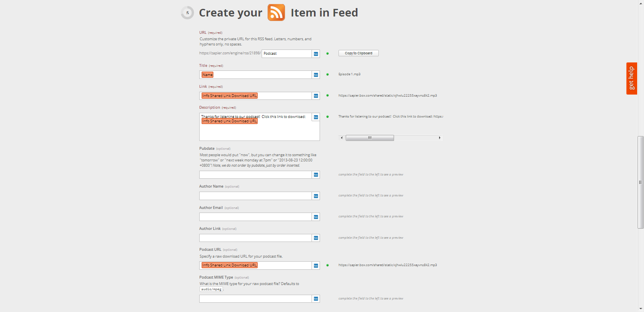Click the Box insert-field icon beside Title field
The image size is (644, 312).
[316, 75]
